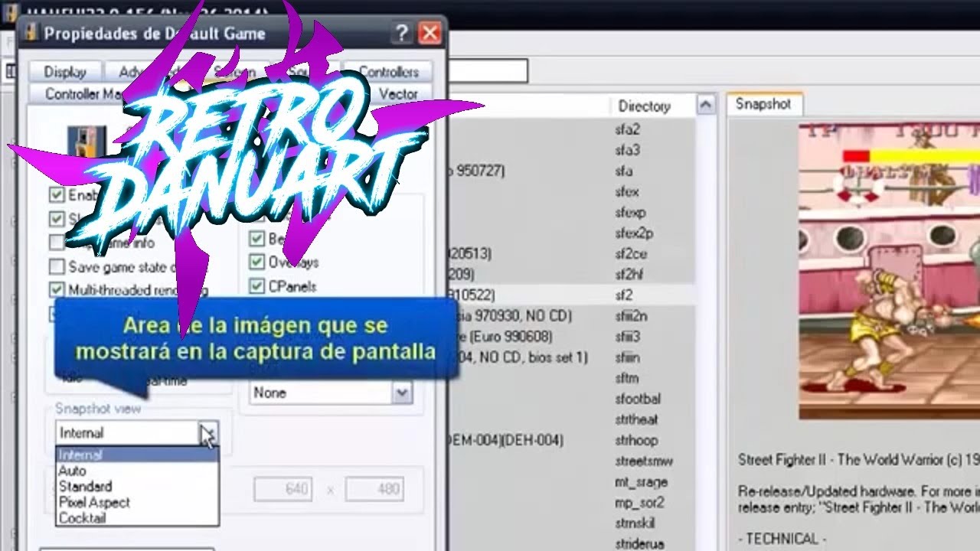980x551 pixels.
Task: Select the mt_srage directory row
Action: point(641,482)
